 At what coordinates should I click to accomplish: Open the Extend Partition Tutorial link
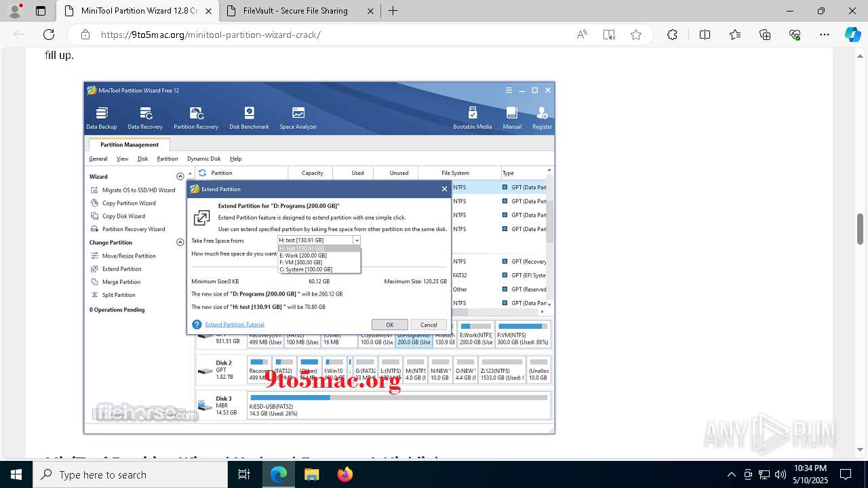[235, 325]
